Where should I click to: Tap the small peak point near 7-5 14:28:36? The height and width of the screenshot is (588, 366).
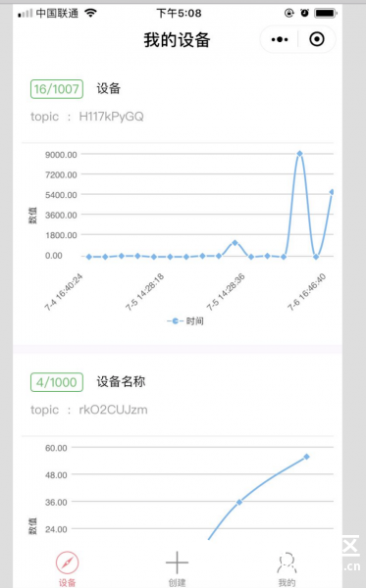pos(235,243)
